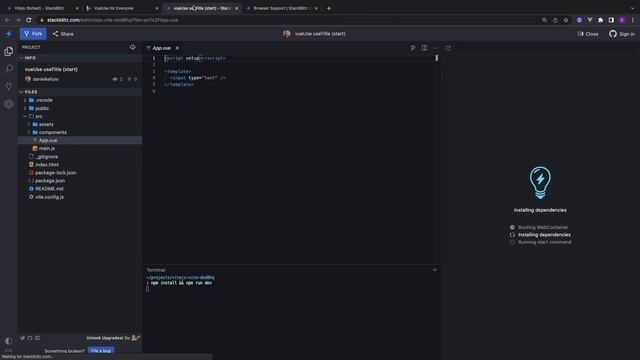640x360 pixels.
Task: Expand the .vscode folder
Action: click(x=25, y=100)
